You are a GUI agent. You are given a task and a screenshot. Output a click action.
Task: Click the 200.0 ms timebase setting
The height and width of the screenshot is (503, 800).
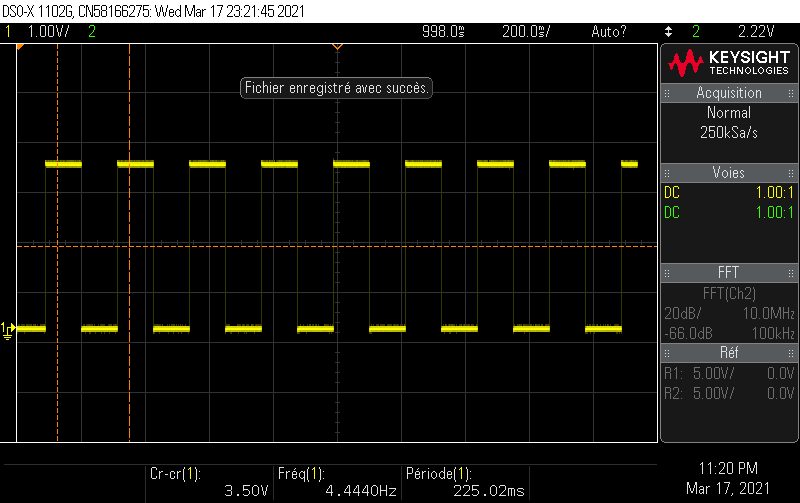526,32
